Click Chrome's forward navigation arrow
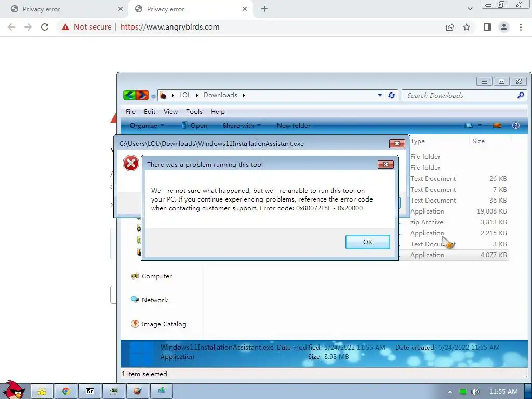 pyautogui.click(x=28, y=27)
